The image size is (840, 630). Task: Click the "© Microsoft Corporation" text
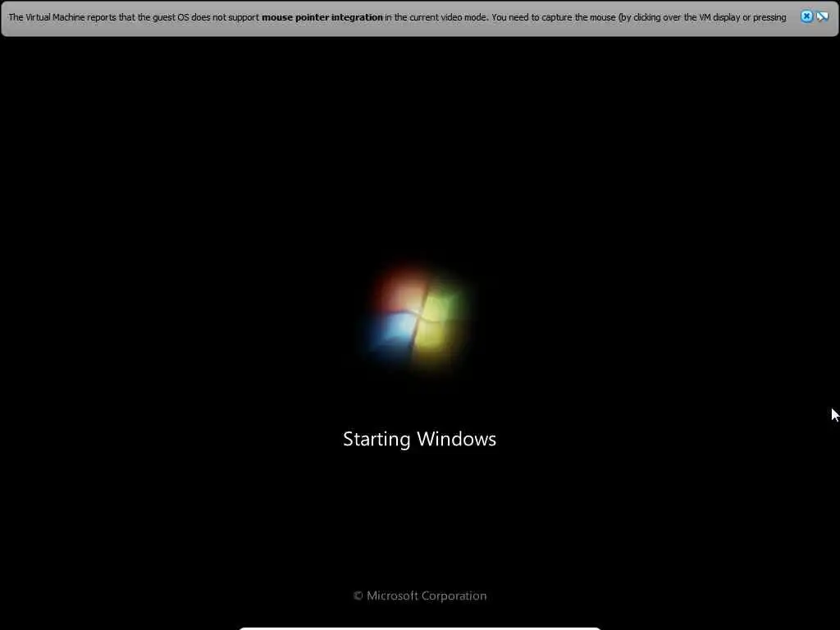click(x=420, y=596)
